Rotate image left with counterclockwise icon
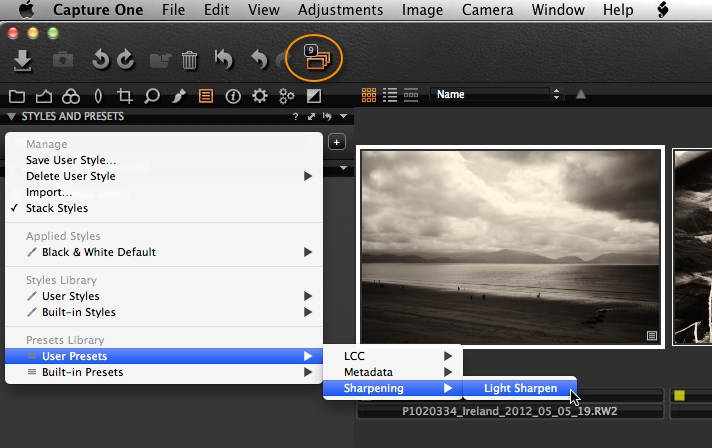 click(100, 60)
